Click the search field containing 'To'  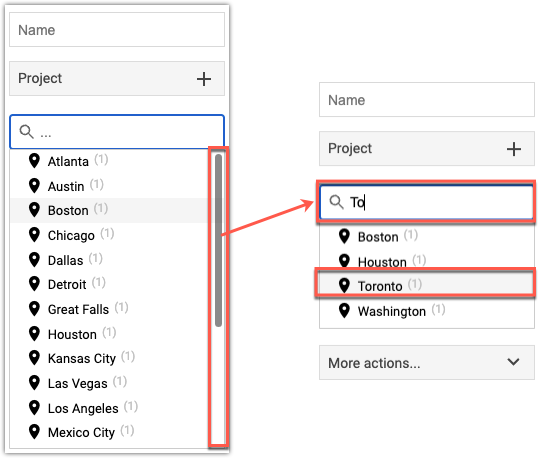427,202
